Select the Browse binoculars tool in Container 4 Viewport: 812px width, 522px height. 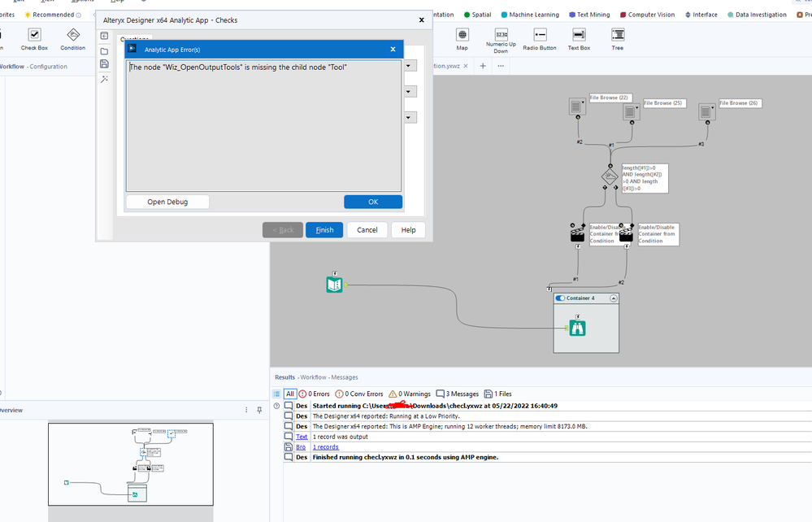point(578,328)
